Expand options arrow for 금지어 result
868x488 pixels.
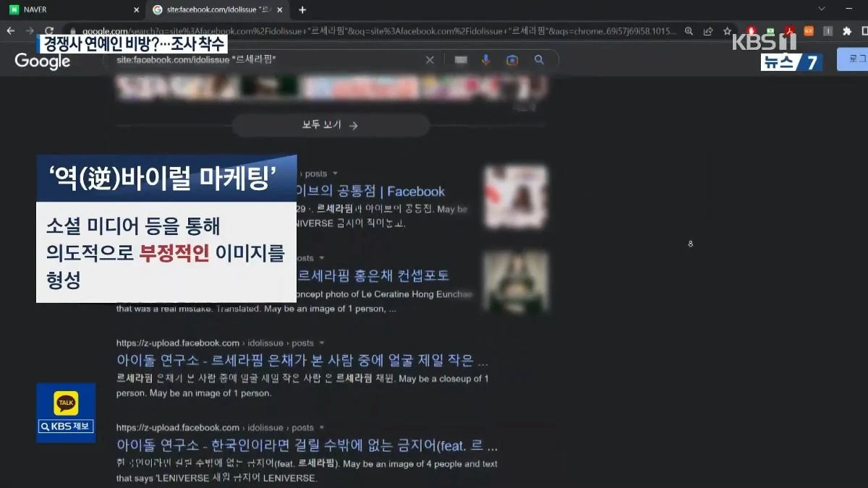pyautogui.click(x=321, y=427)
